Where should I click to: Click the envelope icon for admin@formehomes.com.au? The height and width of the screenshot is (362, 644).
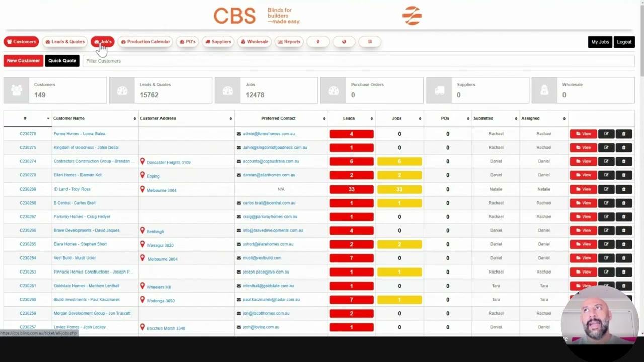pos(239,134)
